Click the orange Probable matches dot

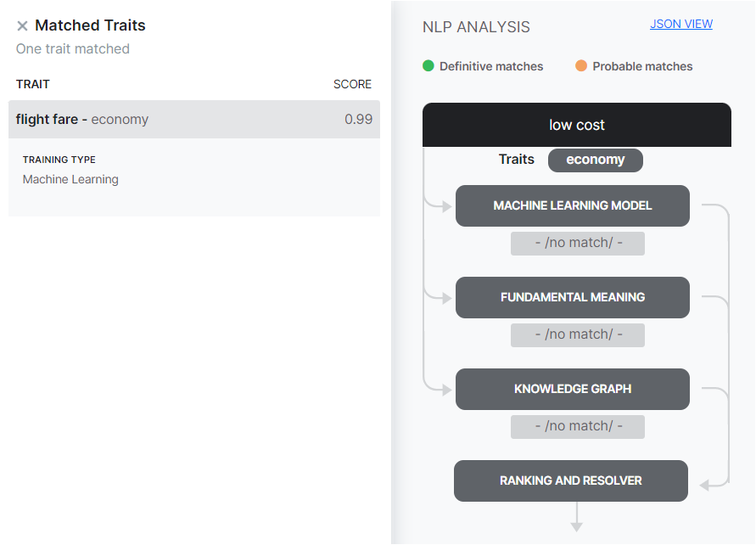[x=581, y=66]
